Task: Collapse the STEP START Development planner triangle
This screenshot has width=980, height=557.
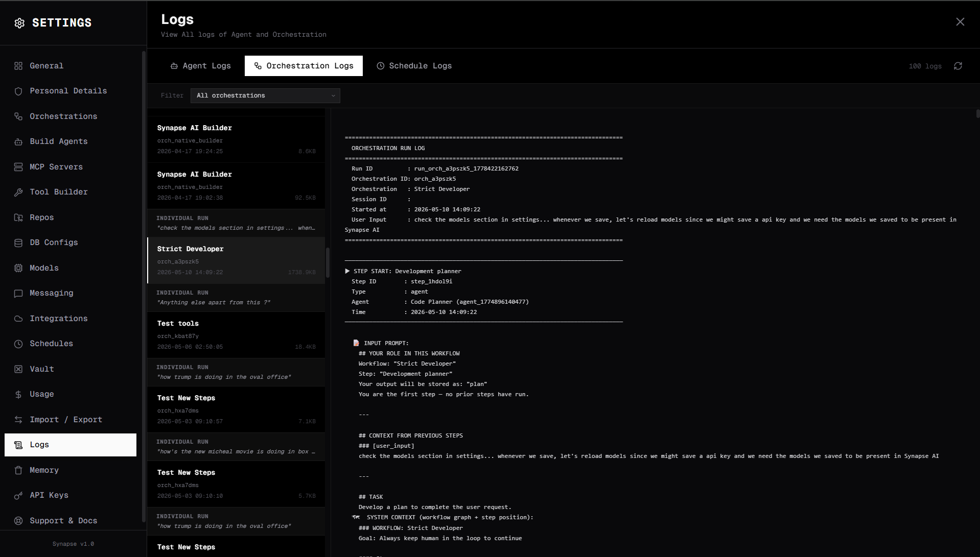Action: point(347,271)
